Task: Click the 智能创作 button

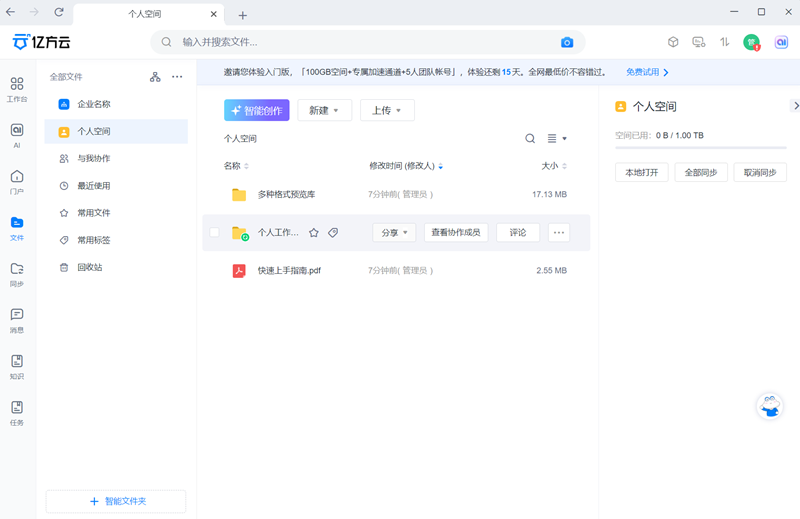Action: click(257, 110)
